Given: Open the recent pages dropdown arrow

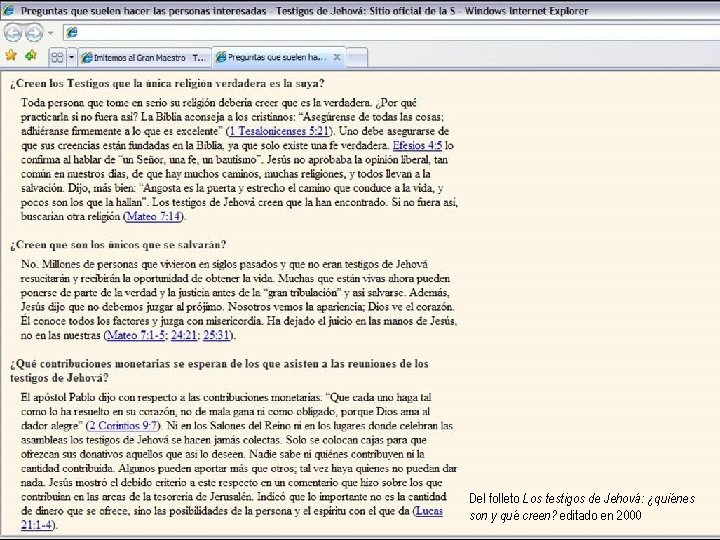Looking at the screenshot, I should pyautogui.click(x=51, y=33).
